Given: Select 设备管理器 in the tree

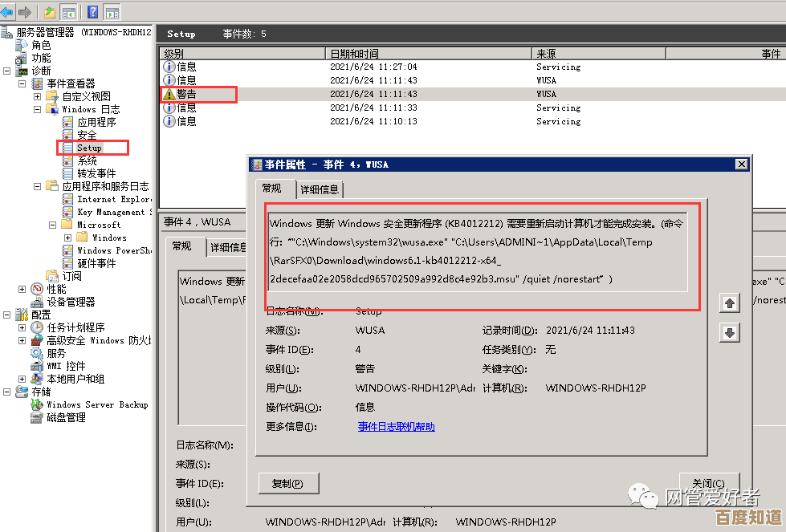Looking at the screenshot, I should [71, 302].
